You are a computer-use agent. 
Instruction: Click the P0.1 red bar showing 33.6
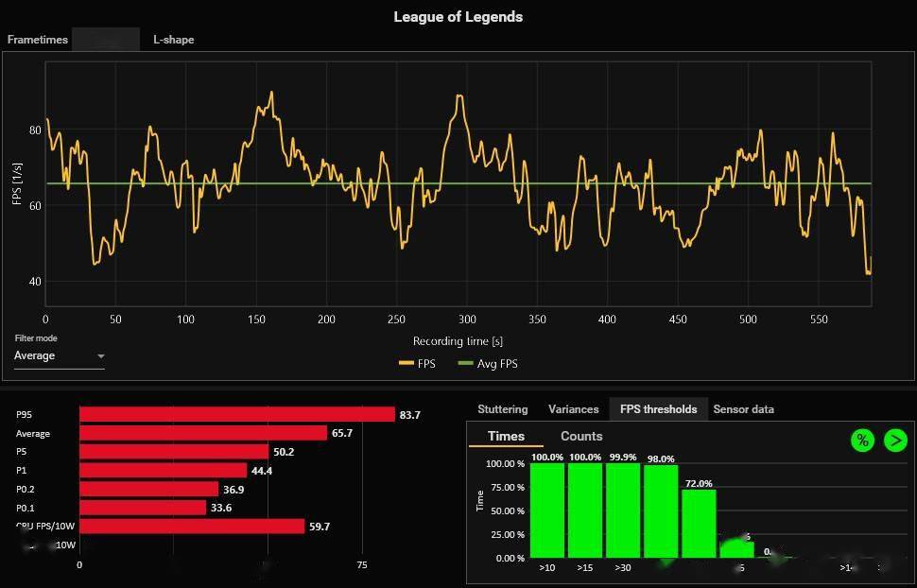pos(142,508)
